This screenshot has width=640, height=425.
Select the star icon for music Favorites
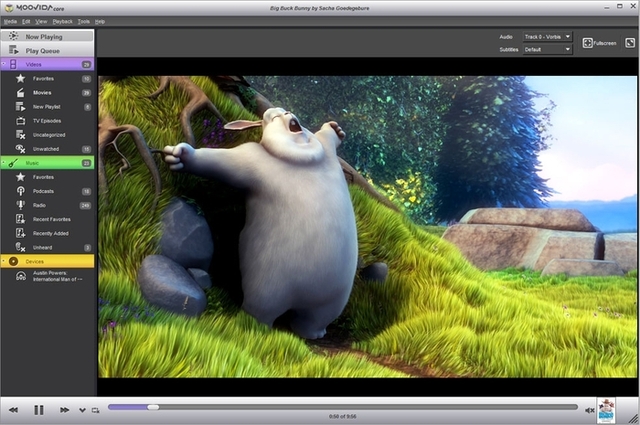[20, 177]
